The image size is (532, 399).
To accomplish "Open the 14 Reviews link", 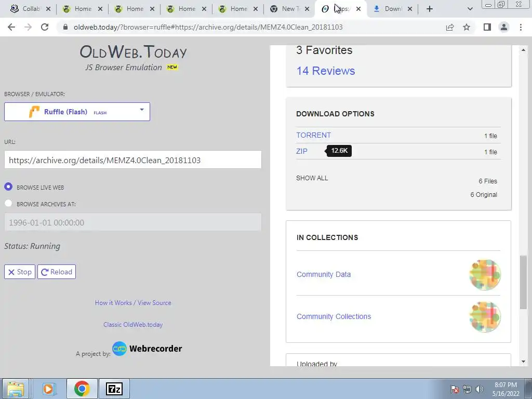I will [x=326, y=71].
